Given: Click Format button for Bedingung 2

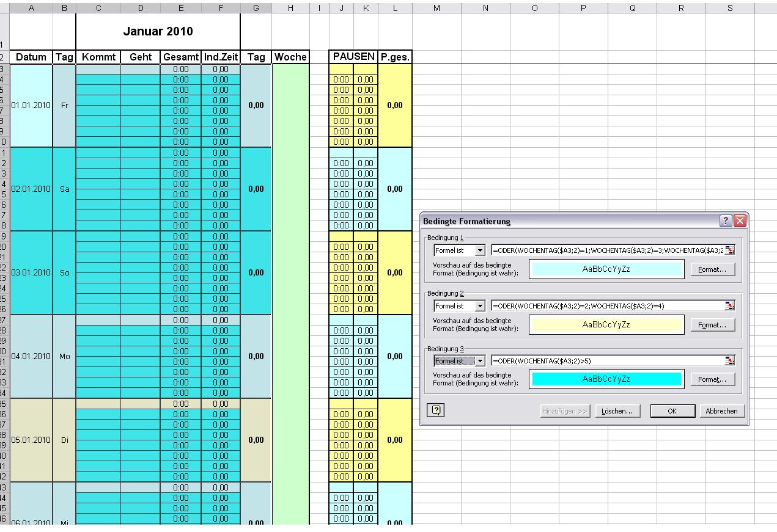Looking at the screenshot, I should click(x=712, y=325).
